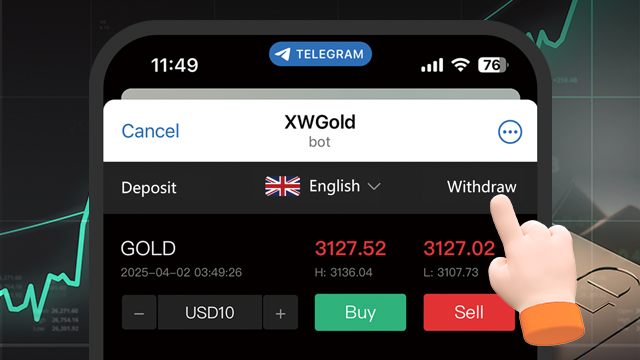Screen dimensions: 640x360
Task: Open the three-dot more options icon
Action: point(510,132)
